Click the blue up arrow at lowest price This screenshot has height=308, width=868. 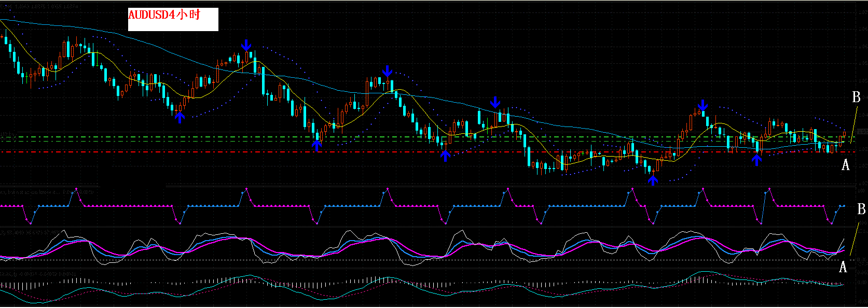coord(653,179)
